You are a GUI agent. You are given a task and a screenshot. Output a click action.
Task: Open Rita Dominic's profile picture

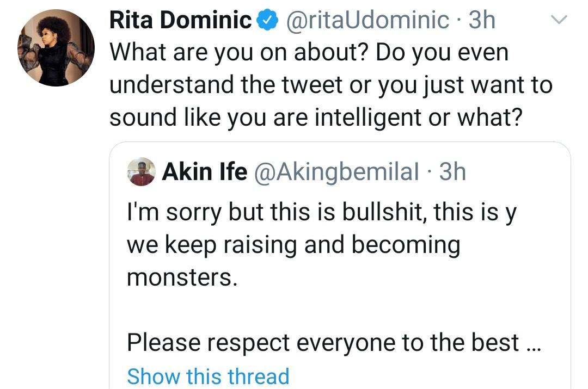56,48
